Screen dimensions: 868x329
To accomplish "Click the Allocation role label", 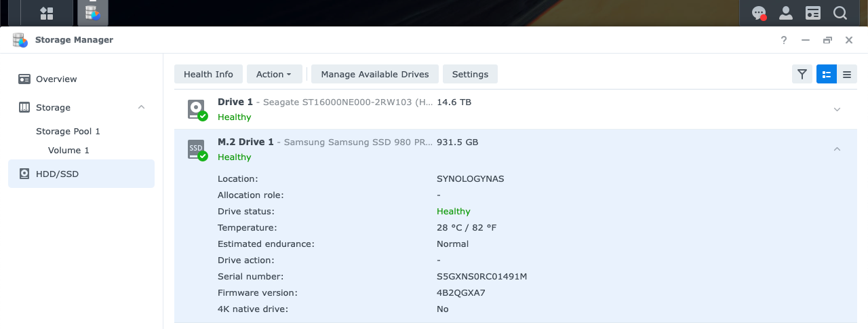I will tap(251, 195).
